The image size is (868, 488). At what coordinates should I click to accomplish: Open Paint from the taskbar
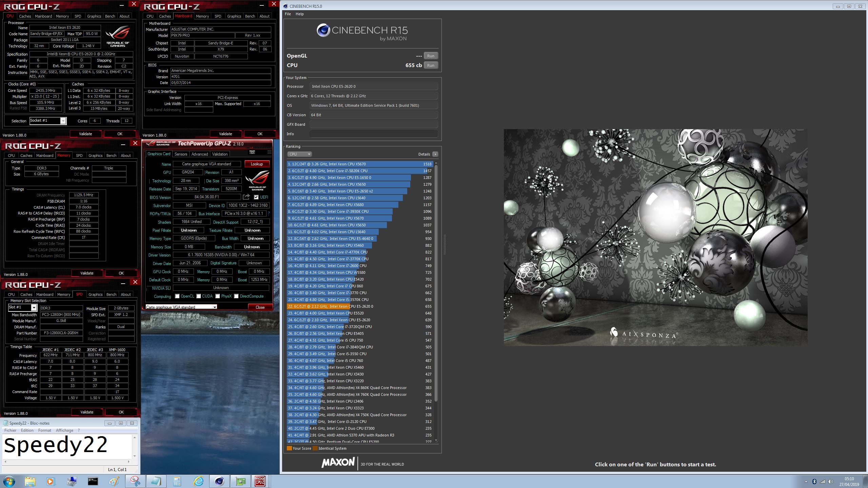[x=114, y=481]
